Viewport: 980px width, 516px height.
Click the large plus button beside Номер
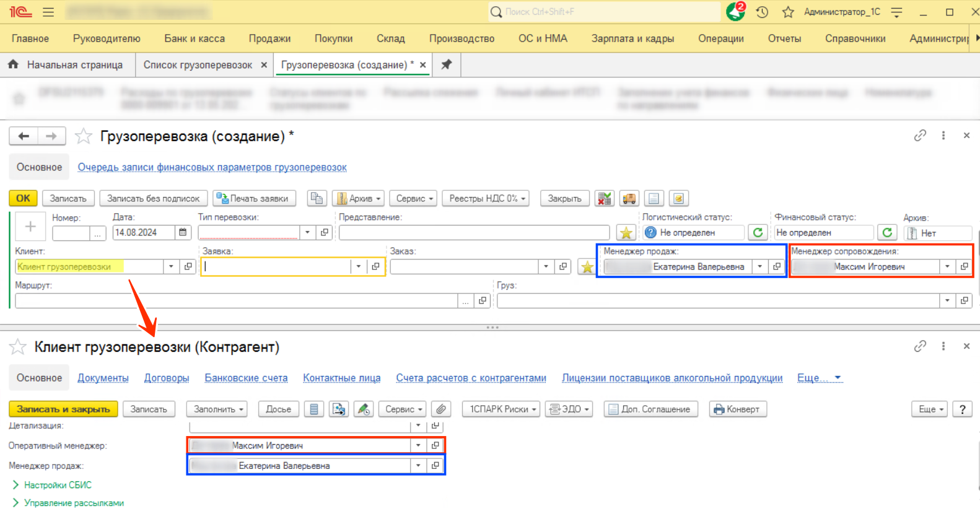(x=30, y=227)
